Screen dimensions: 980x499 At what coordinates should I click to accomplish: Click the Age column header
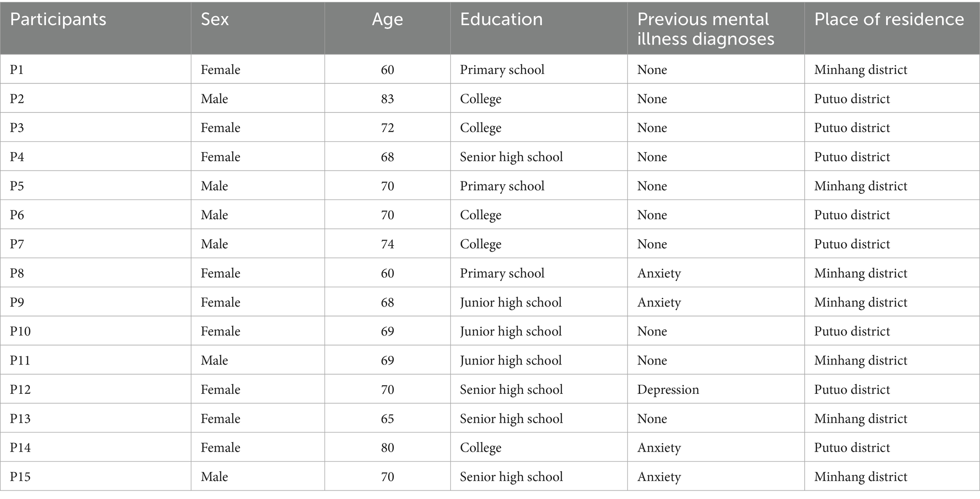387,19
